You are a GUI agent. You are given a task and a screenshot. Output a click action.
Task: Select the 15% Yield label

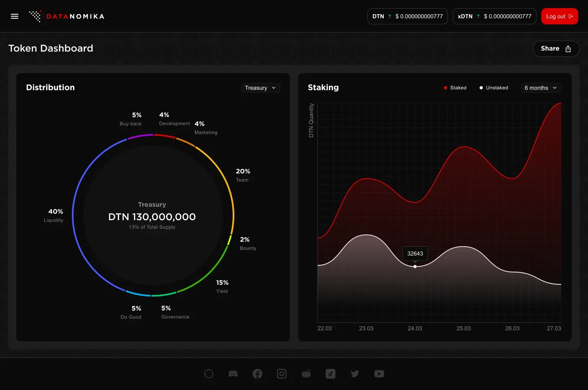point(222,286)
